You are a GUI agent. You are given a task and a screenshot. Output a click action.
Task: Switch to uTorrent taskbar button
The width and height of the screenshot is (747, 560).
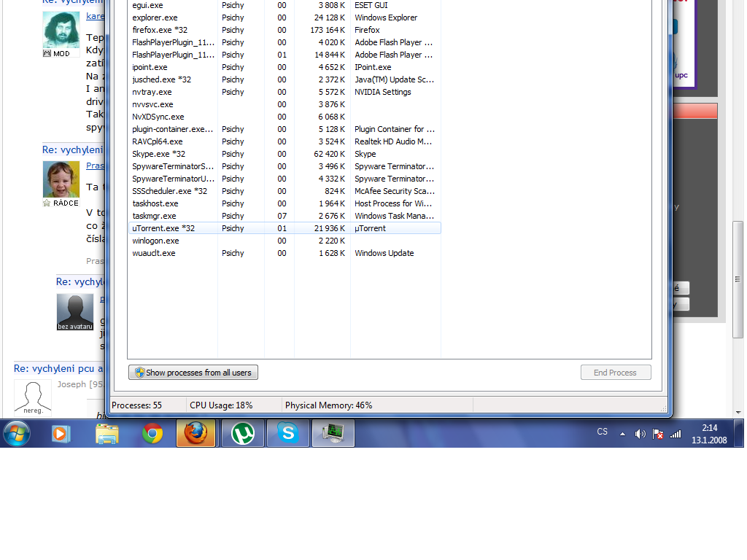pos(242,433)
